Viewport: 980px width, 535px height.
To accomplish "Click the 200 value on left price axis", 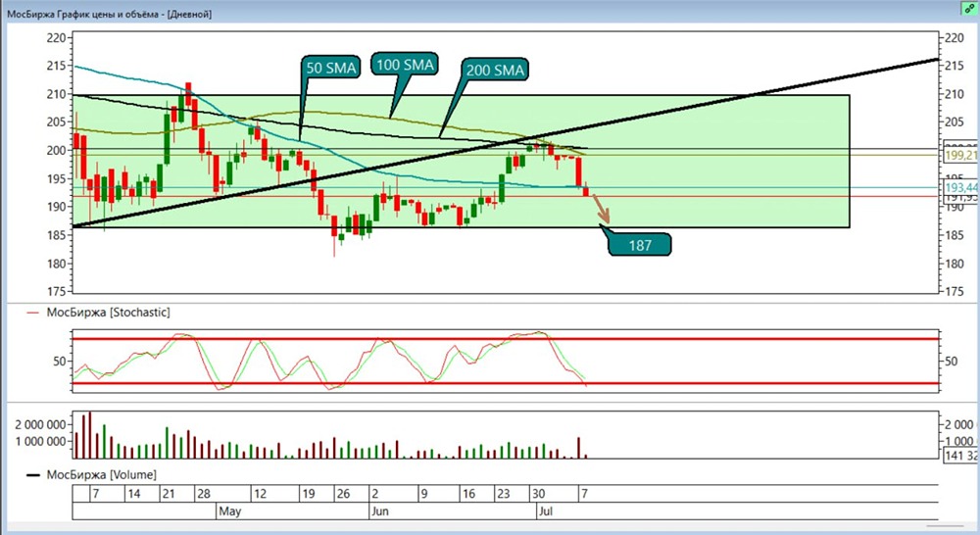I will 56,150.
